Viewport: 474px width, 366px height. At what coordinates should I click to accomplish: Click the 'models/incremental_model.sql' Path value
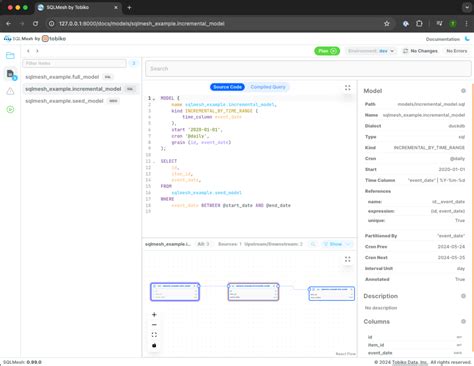431,104
